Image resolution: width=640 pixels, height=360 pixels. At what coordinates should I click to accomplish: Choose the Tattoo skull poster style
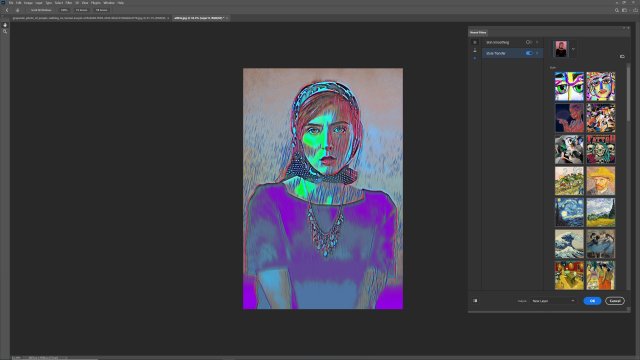click(600, 149)
